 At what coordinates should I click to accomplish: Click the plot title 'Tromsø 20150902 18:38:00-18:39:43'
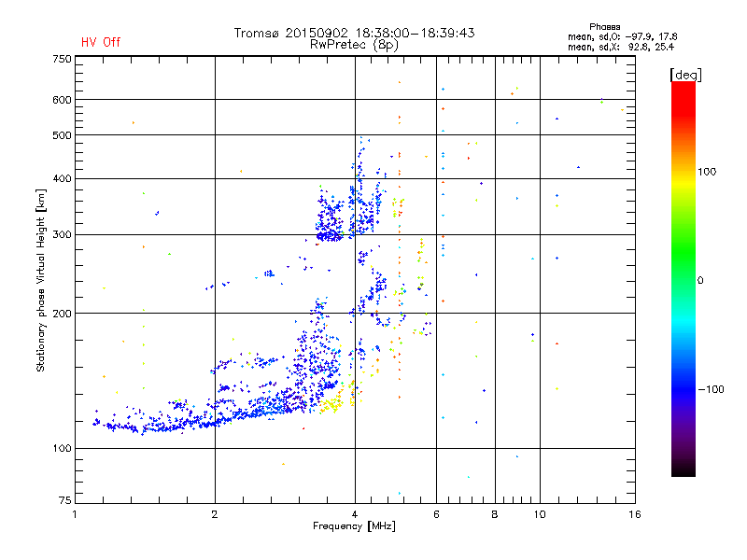pyautogui.click(x=354, y=33)
